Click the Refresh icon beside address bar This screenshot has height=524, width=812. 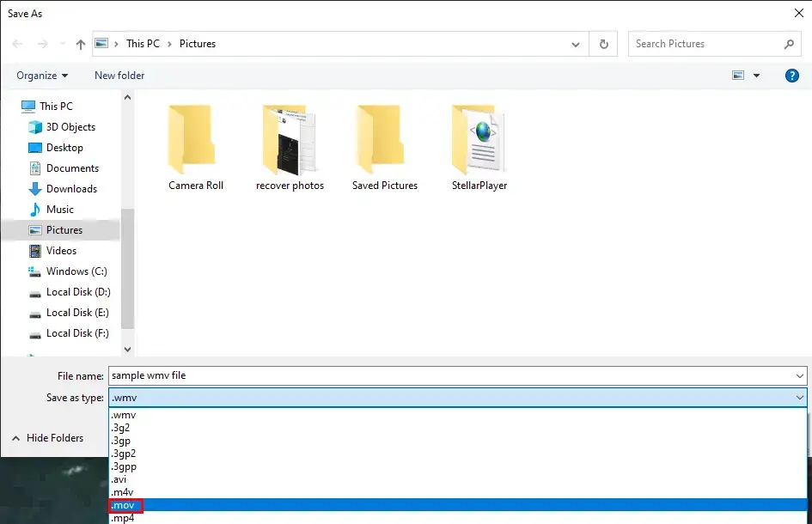click(604, 44)
